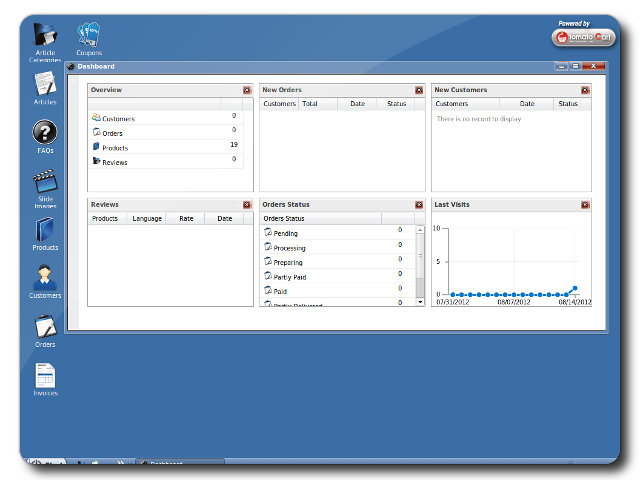Click the Reviews row in Overview
The image size is (640, 480).
click(114, 162)
